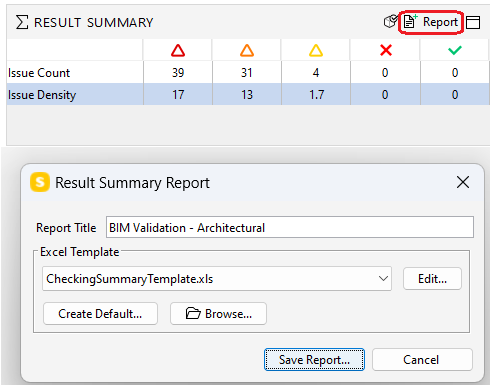Click Issue Density value 13
490x385 pixels.
click(247, 95)
